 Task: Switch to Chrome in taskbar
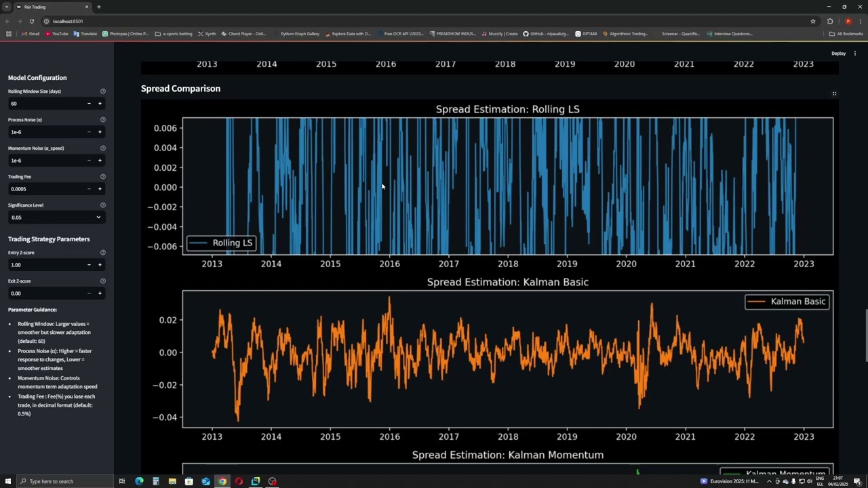click(222, 481)
